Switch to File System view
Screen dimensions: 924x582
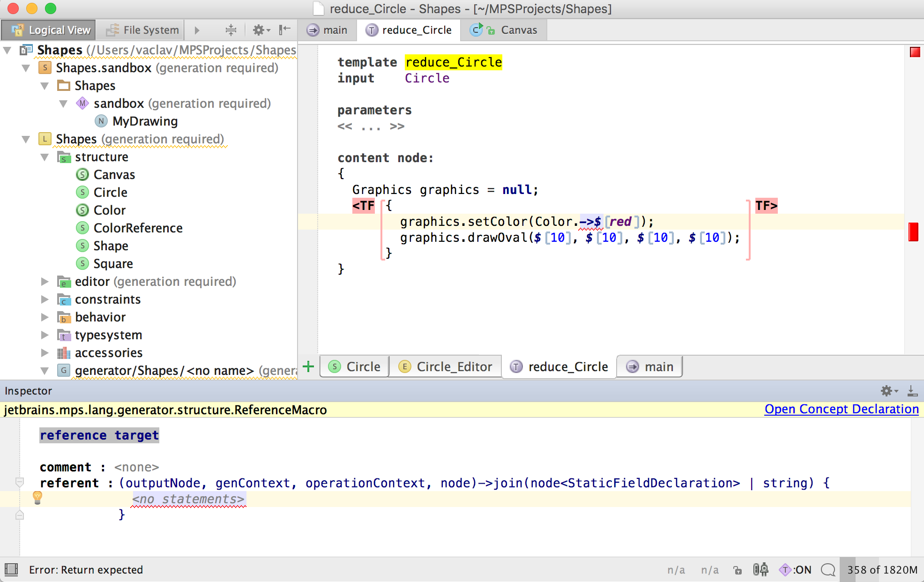pyautogui.click(x=142, y=30)
